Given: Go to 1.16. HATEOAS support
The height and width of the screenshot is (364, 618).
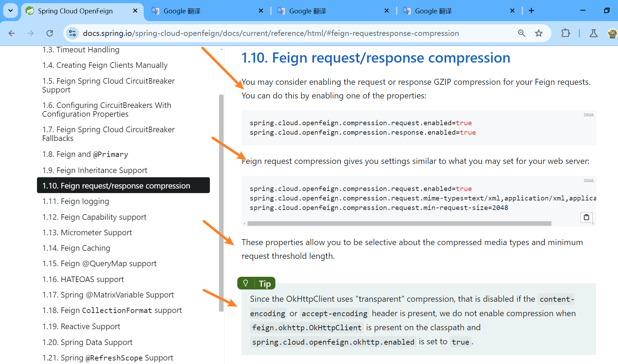Looking at the screenshot, I should click(83, 279).
